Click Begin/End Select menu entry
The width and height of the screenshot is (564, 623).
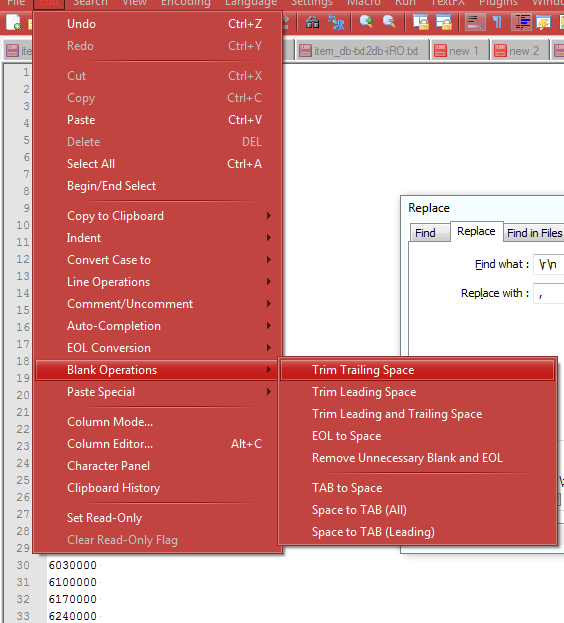pos(158,186)
